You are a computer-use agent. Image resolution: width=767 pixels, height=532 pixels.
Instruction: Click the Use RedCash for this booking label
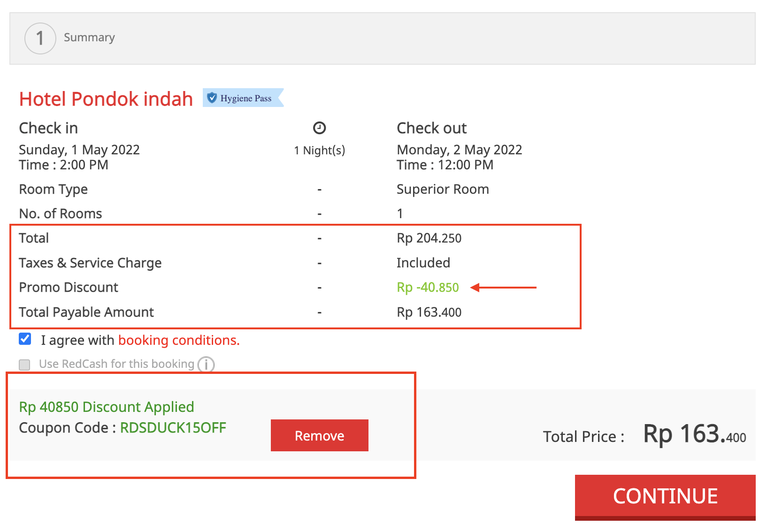click(116, 364)
